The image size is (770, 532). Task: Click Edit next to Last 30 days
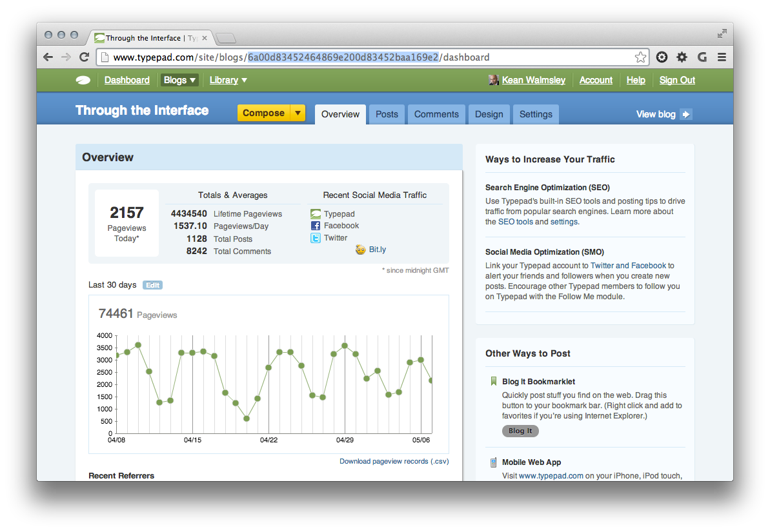152,285
